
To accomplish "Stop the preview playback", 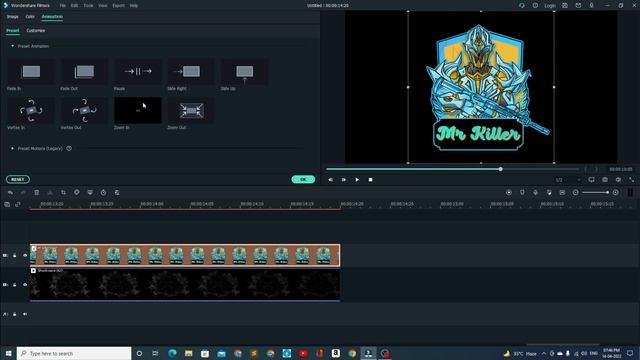I will coord(370,180).
